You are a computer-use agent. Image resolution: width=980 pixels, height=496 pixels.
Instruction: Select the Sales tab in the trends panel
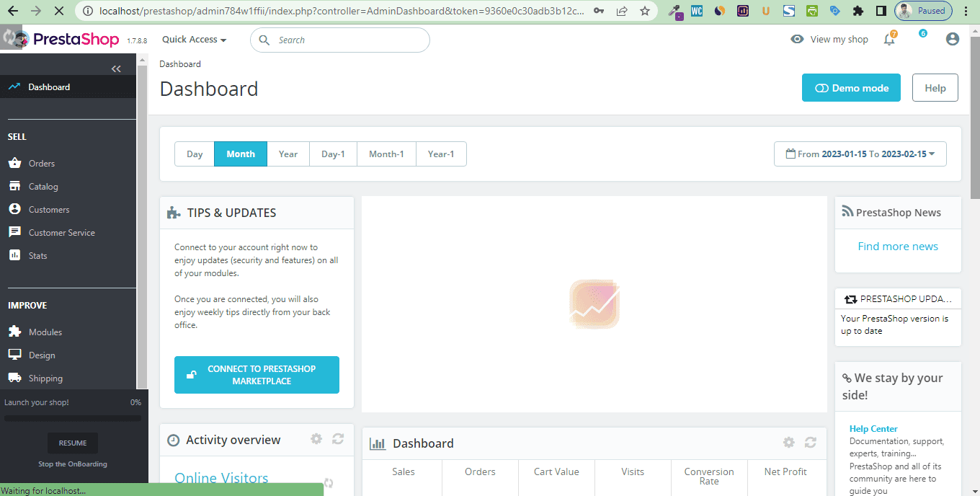pyautogui.click(x=404, y=477)
